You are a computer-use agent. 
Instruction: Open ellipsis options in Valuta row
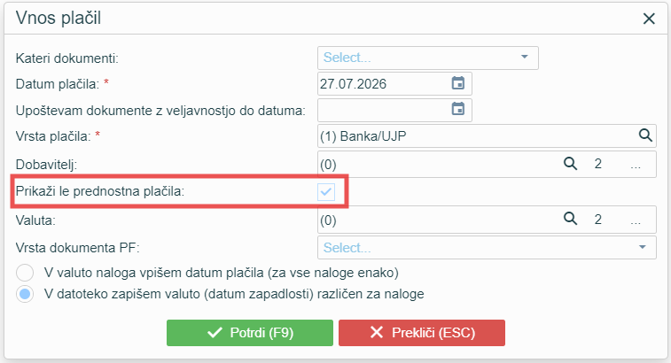[635, 220]
